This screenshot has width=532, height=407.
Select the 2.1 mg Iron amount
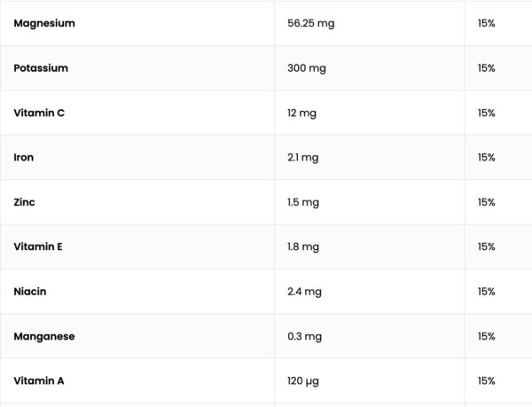303,157
